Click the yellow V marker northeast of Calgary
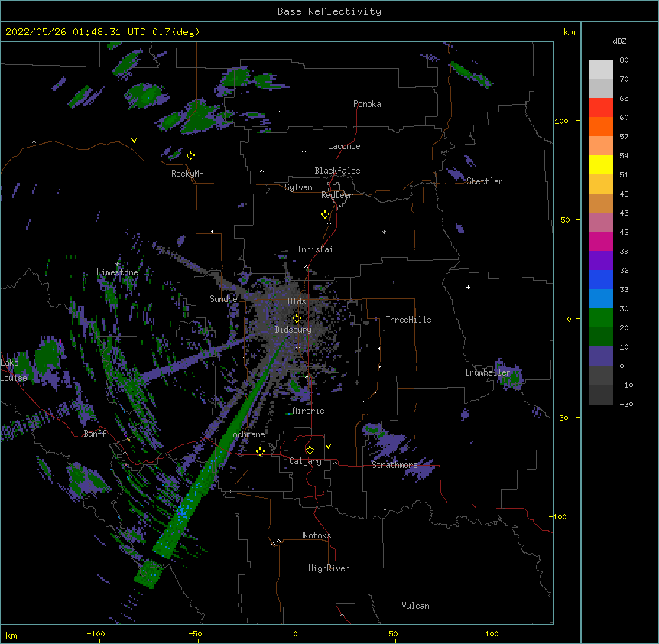 coord(328,447)
